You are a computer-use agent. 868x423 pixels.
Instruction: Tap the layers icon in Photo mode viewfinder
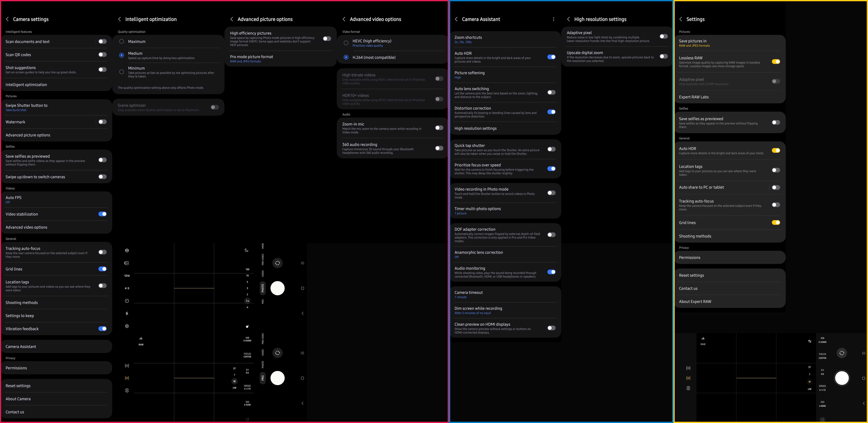[127, 250]
